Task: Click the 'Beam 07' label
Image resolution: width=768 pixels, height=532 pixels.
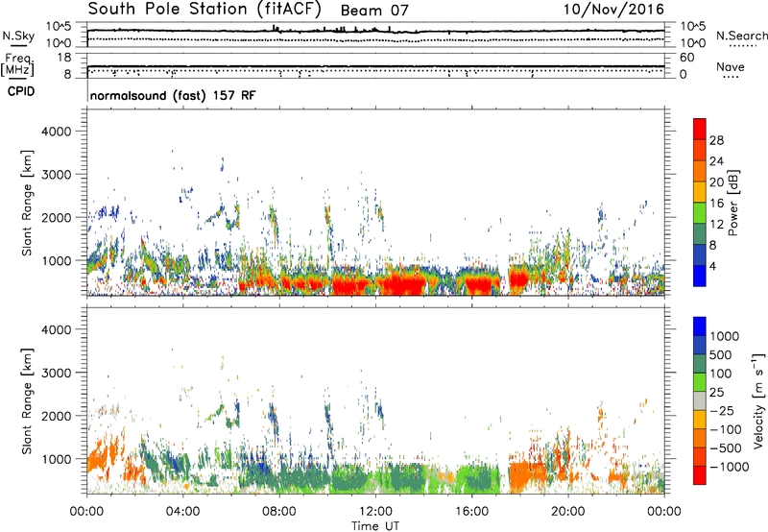Action: click(374, 11)
